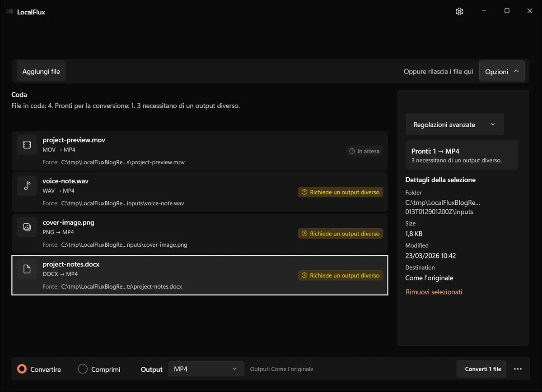
Task: Click the Dettagli della selezione heading
Action: click(440, 180)
